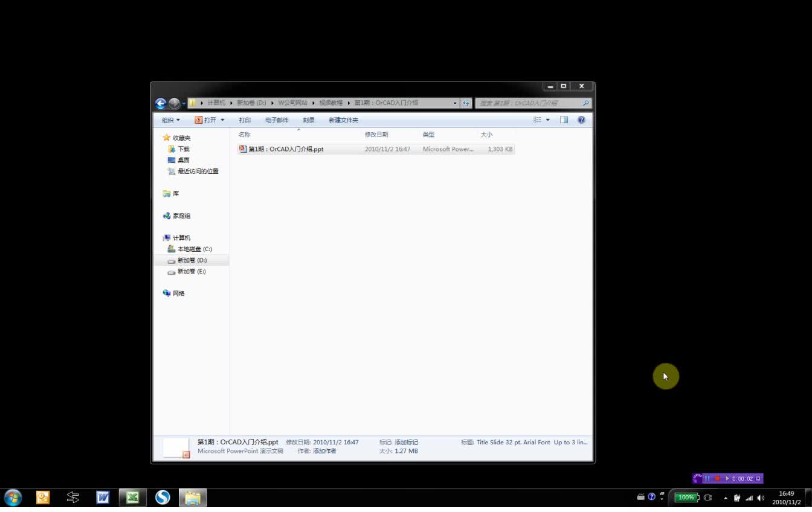
Task: Click the network signal tray icon
Action: (749, 498)
